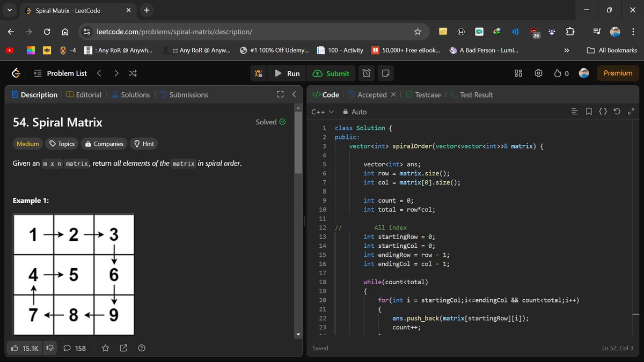The image size is (644, 362).
Task: Collapse the description panel with the chevron
Action: (x=294, y=94)
